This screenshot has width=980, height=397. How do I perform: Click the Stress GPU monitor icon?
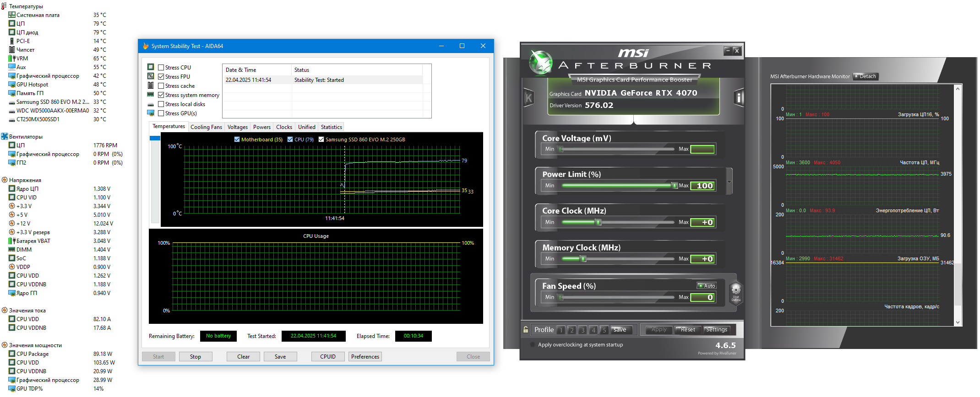[x=151, y=113]
